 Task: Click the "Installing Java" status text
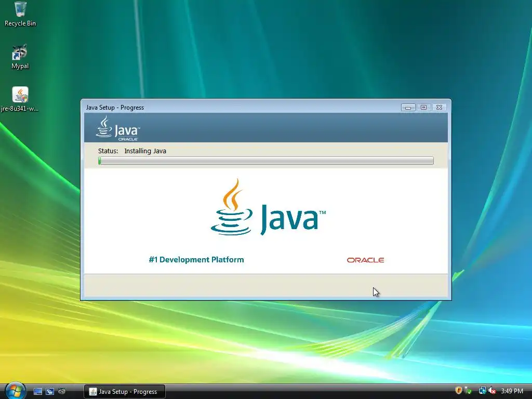(x=145, y=151)
